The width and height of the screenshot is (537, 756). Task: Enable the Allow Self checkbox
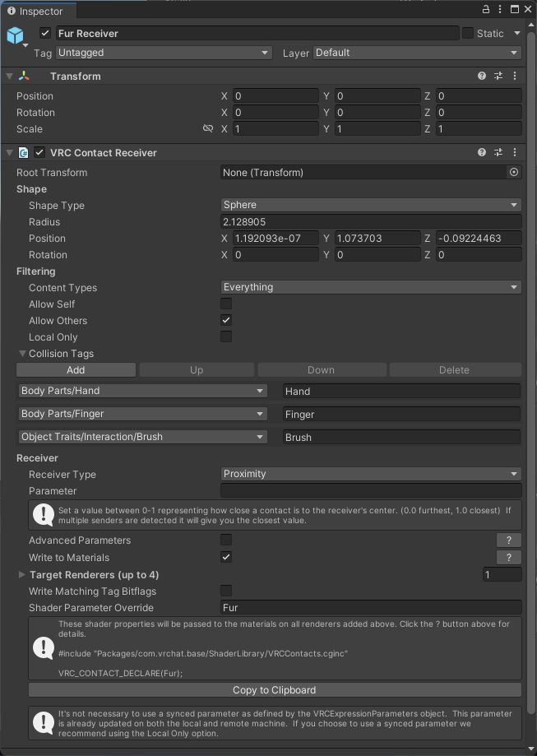tap(226, 304)
